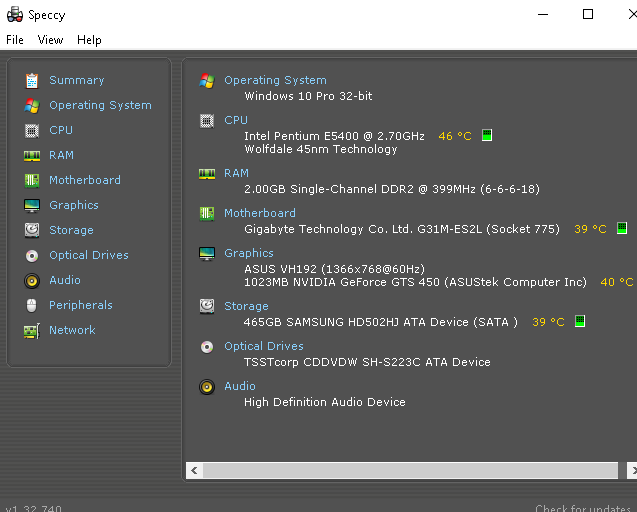Viewport: 637px width, 512px height.
Task: Click the CPU heading link in summary
Action: 236,120
